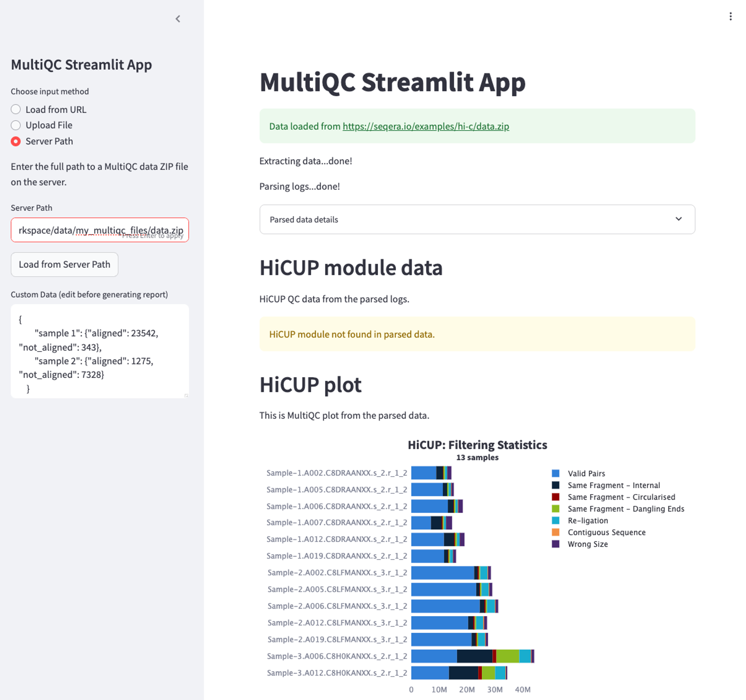Click the Extracting data...done! status text
The image size is (746, 700).
(306, 161)
